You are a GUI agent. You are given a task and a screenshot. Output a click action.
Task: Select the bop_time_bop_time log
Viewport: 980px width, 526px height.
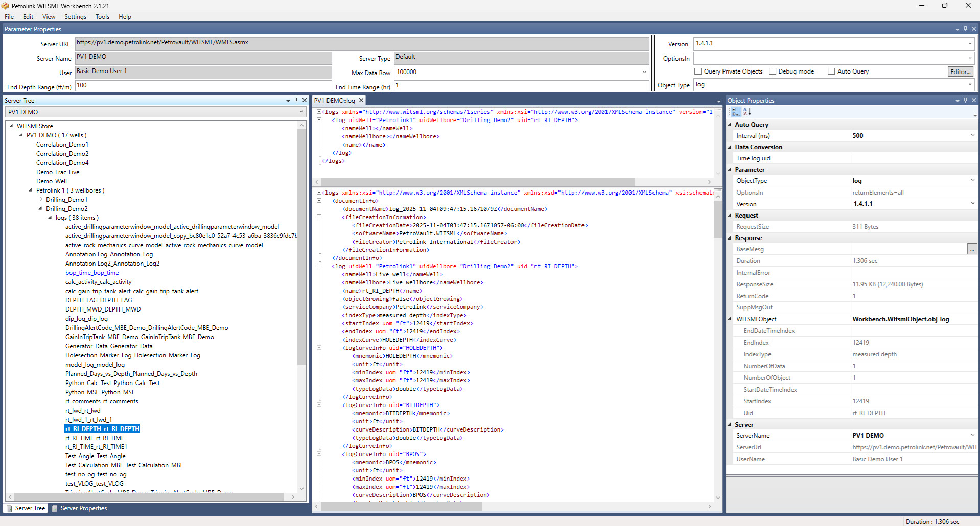coord(92,273)
